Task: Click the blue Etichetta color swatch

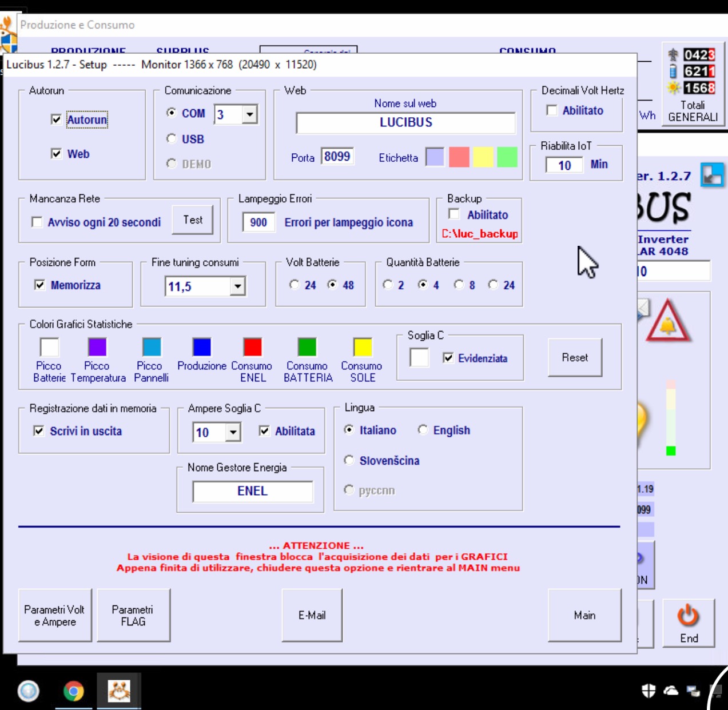Action: [x=435, y=157]
